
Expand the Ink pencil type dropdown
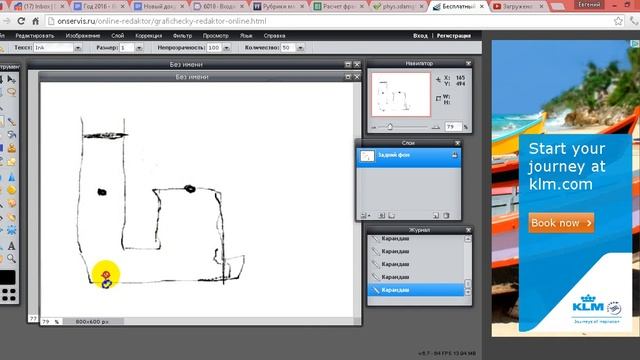[x=78, y=48]
